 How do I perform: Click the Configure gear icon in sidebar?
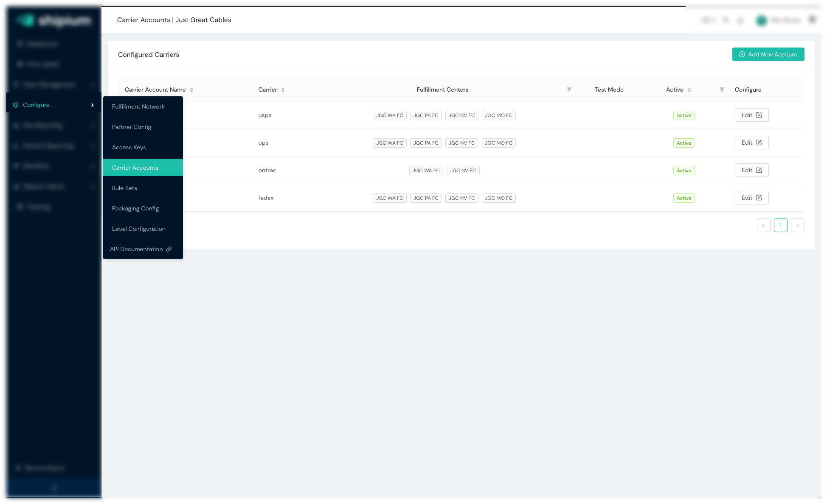(x=16, y=105)
